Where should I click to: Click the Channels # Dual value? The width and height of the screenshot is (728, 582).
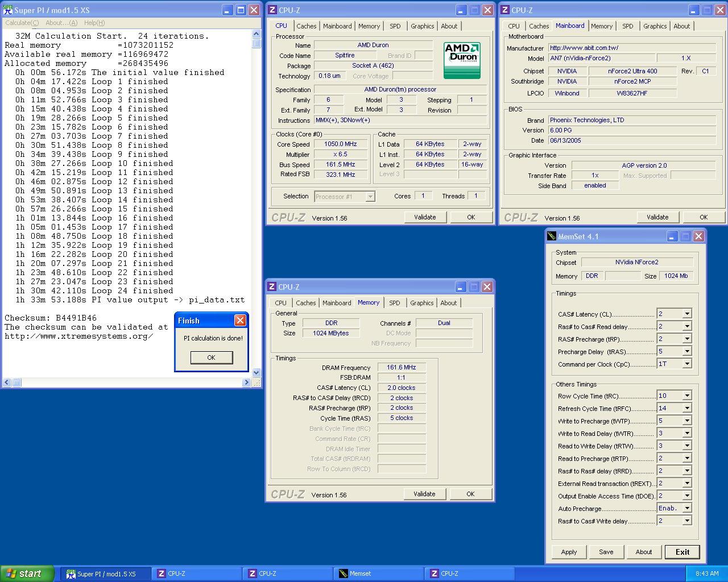point(444,323)
